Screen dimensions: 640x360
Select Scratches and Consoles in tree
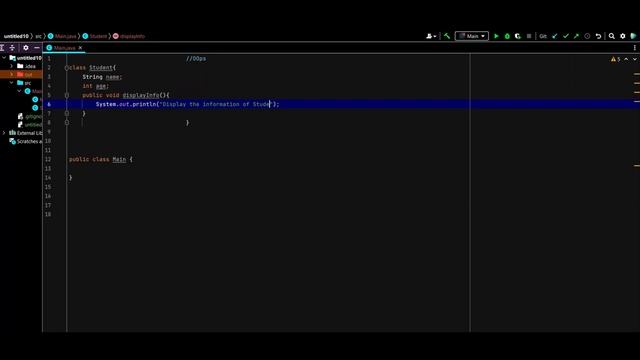26,141
